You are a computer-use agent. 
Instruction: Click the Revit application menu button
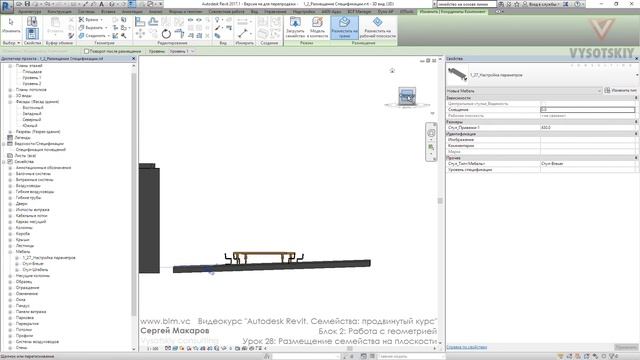[x=7, y=6]
